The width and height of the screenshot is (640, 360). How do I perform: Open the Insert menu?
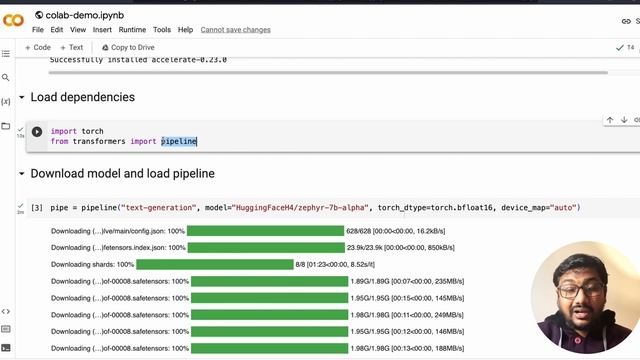[102, 30]
